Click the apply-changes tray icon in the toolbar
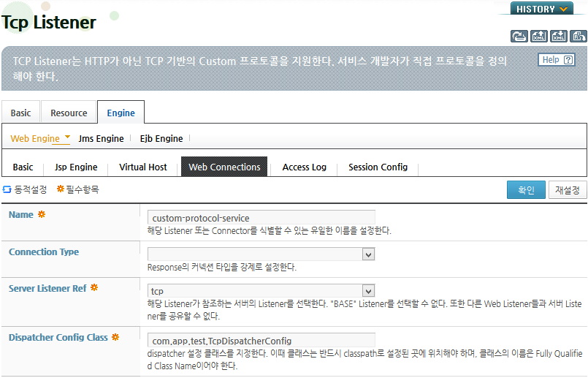588x378 pixels. click(x=519, y=36)
